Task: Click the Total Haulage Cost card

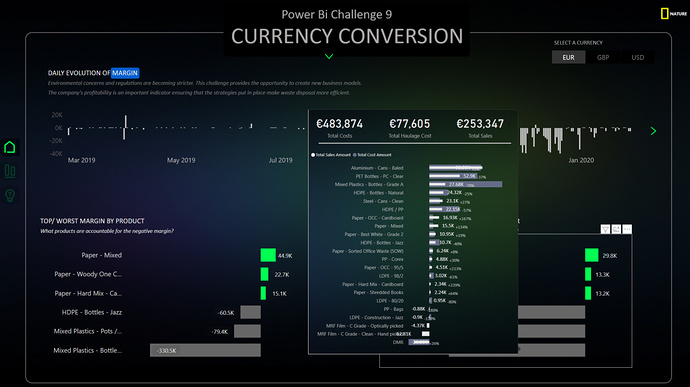Action: 410,128
